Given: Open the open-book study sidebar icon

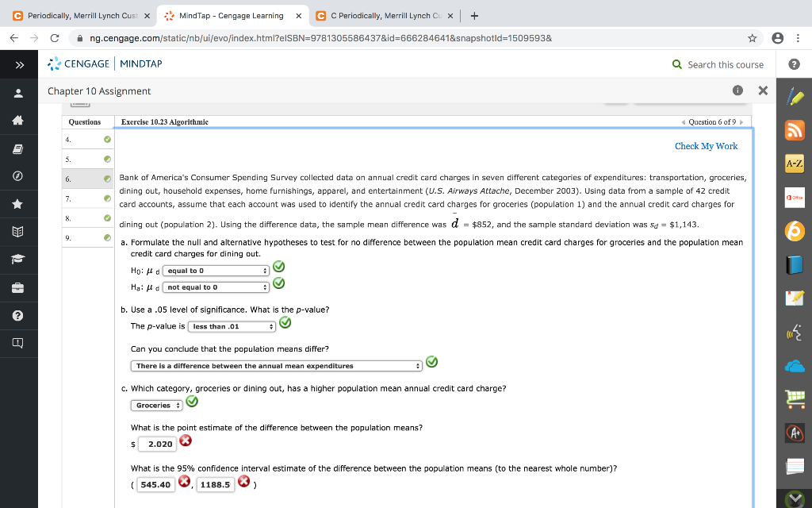Looking at the screenshot, I should coord(18,231).
